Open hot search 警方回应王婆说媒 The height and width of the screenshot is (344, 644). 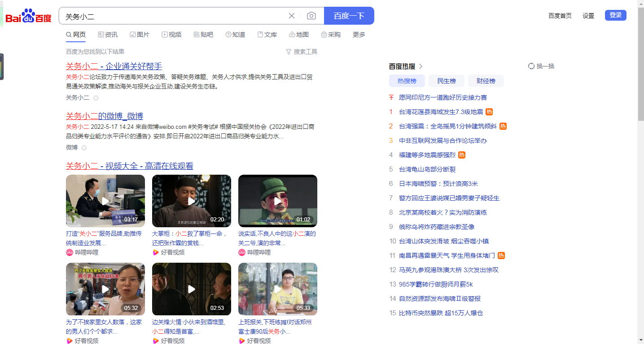click(x=449, y=198)
